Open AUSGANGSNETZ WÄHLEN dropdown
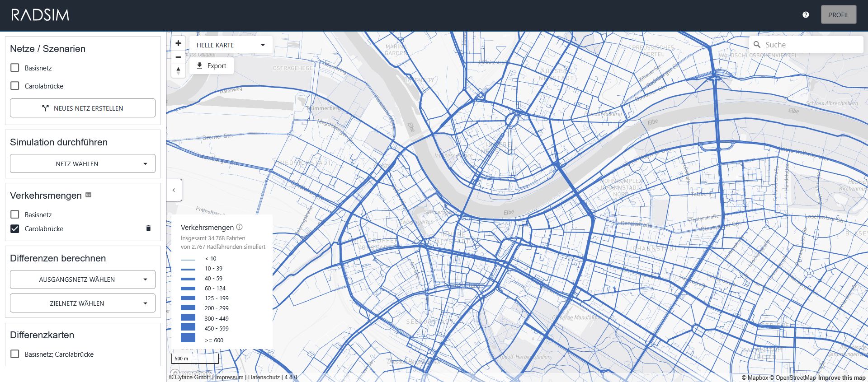This screenshot has width=868, height=382. (x=83, y=280)
